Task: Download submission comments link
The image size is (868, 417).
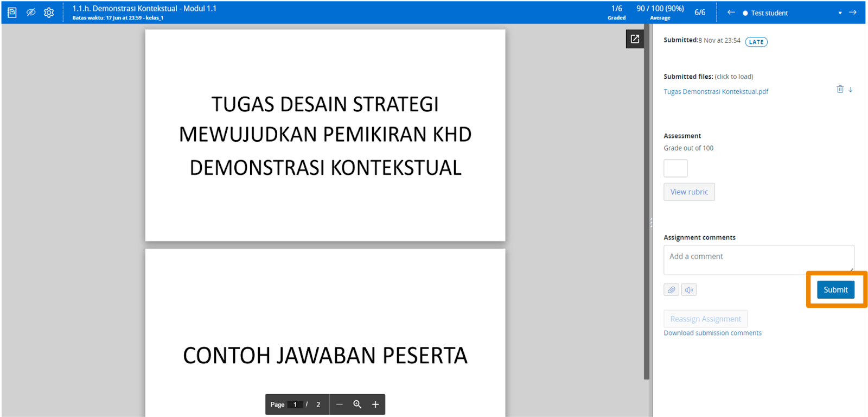Action: coord(712,333)
